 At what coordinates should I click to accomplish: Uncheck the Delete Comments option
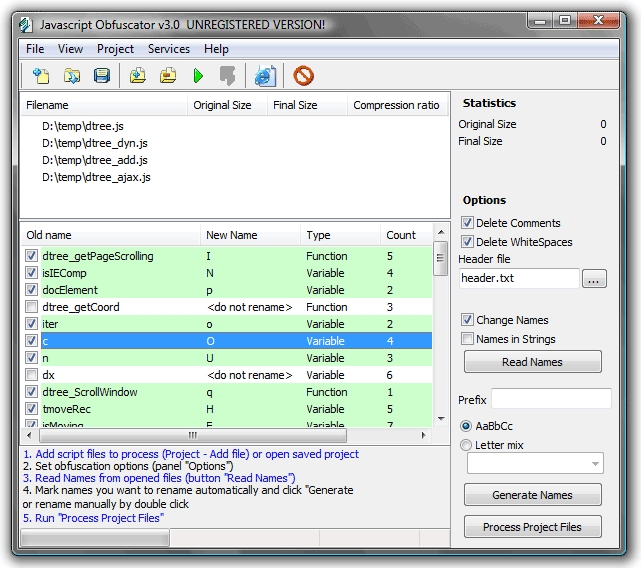click(x=467, y=223)
